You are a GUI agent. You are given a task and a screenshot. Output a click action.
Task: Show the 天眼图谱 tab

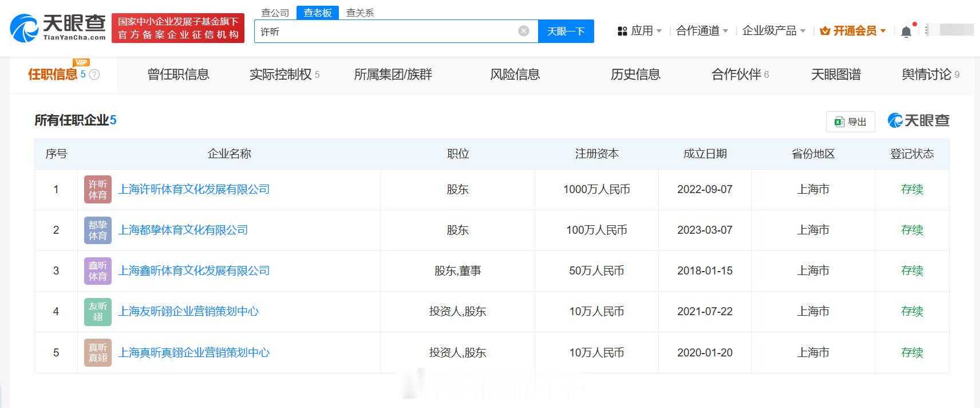click(836, 74)
